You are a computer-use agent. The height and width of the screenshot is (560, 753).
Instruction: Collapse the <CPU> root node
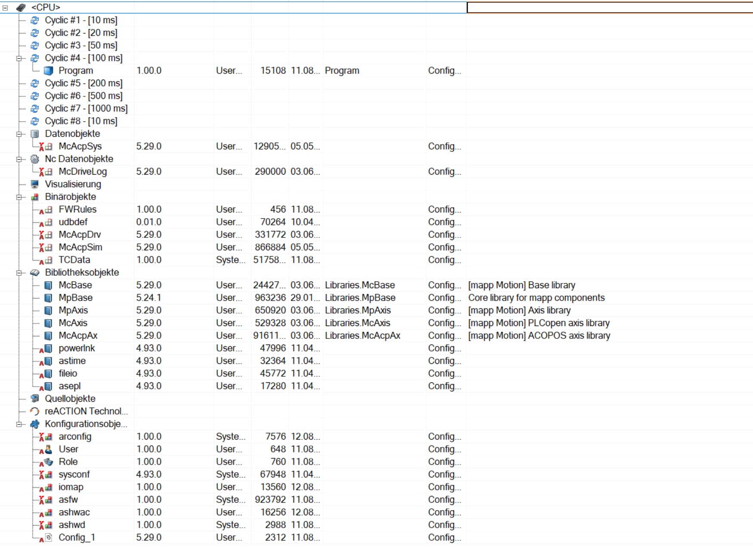(5, 8)
